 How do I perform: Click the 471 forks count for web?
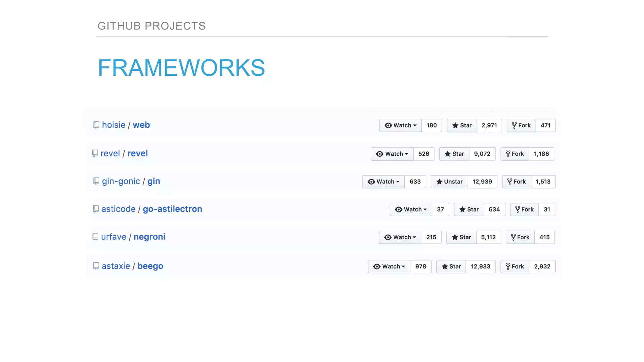pos(546,125)
